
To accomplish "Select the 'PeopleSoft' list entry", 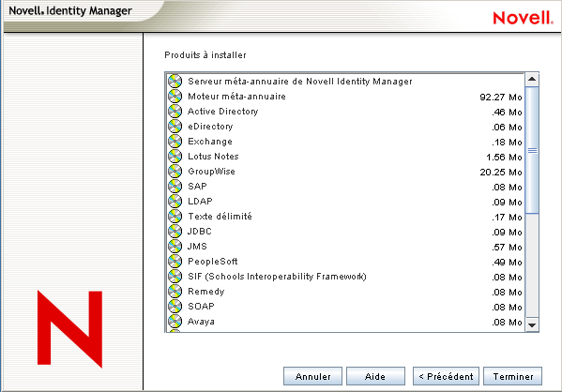I will (x=345, y=262).
